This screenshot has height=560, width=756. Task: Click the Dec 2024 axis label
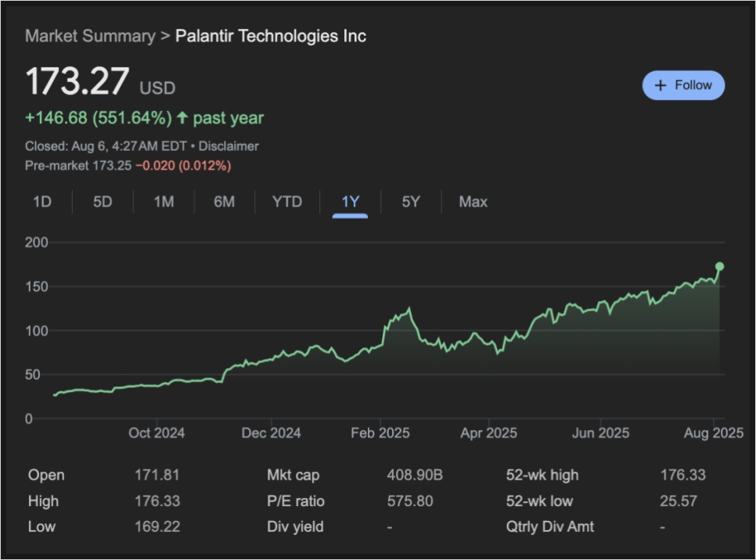271,433
